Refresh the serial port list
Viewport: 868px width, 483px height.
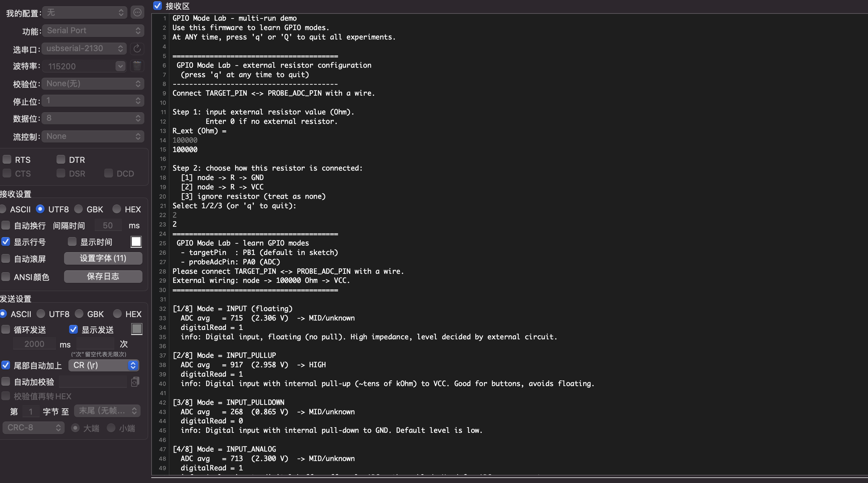coord(137,49)
